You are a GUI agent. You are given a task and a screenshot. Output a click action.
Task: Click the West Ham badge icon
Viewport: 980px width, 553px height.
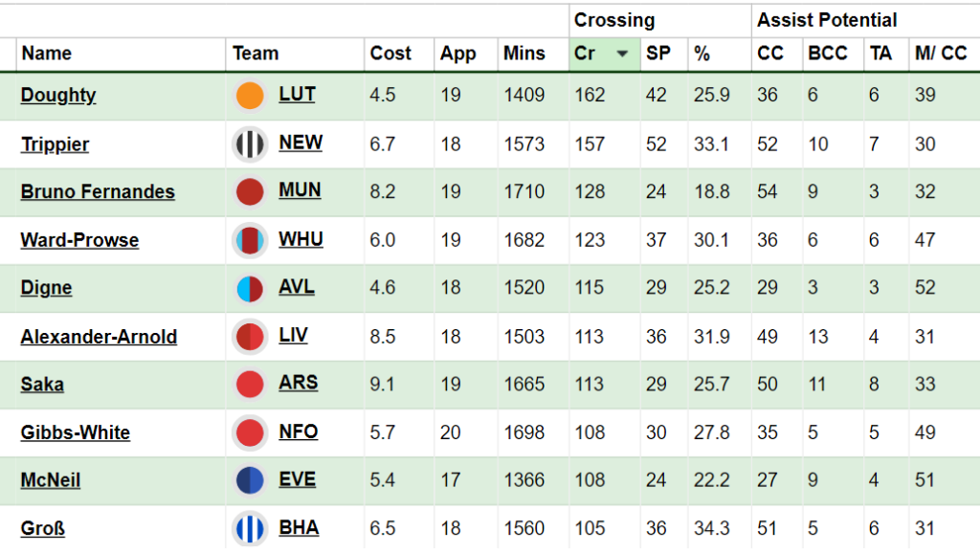click(250, 240)
